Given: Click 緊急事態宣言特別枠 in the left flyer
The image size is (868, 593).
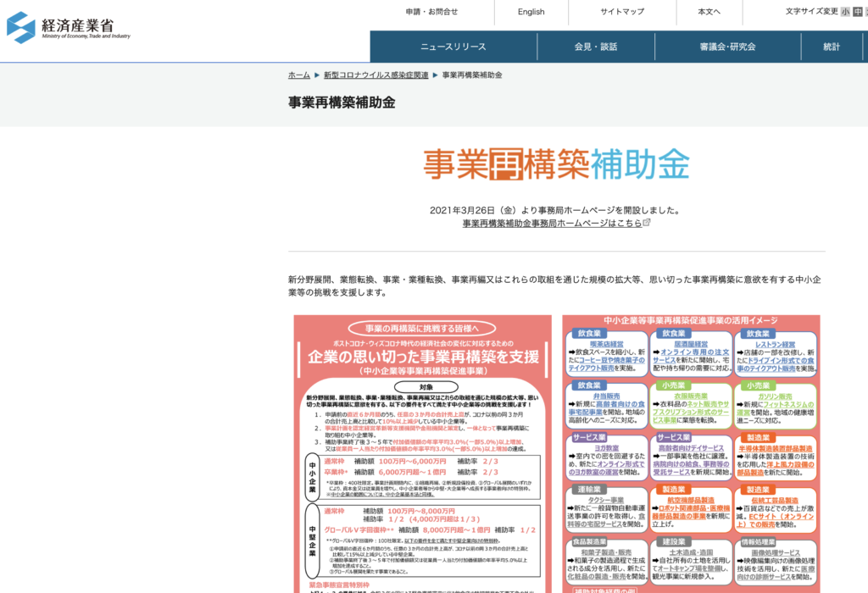Looking at the screenshot, I should coord(339,585).
